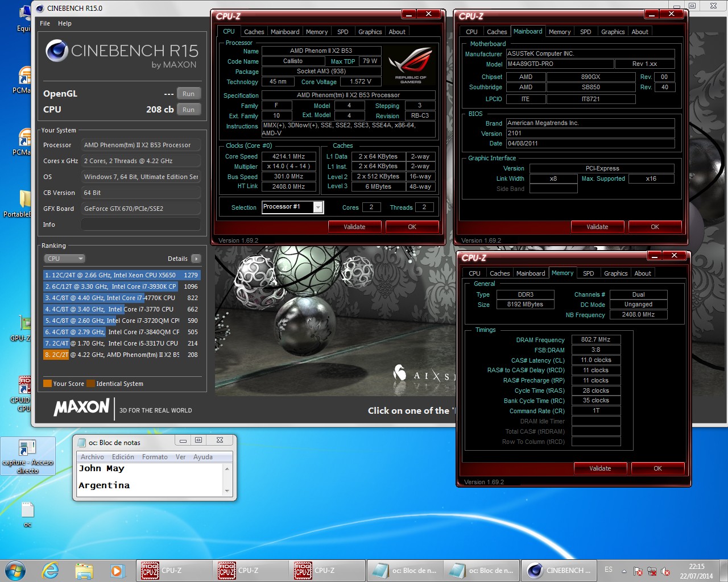
Task: Open Archivo menu in Bloc de notas
Action: click(92, 457)
